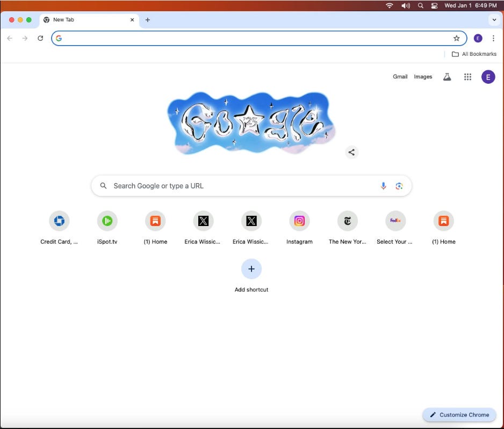Viewport: 504px width, 429px height.
Task: Open the first Erica Wissic... X shortcut
Action: (203, 228)
